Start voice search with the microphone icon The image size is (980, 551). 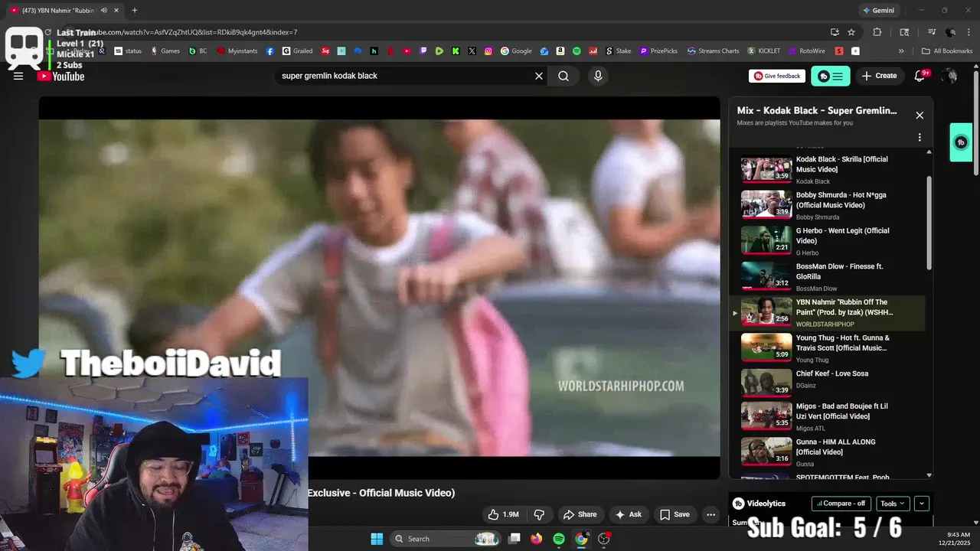click(x=598, y=76)
